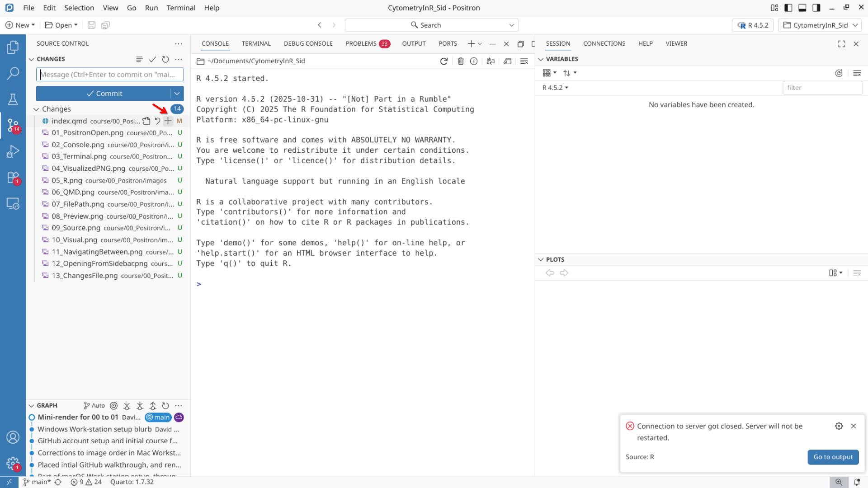Delete the console session with trash icon

pos(460,61)
